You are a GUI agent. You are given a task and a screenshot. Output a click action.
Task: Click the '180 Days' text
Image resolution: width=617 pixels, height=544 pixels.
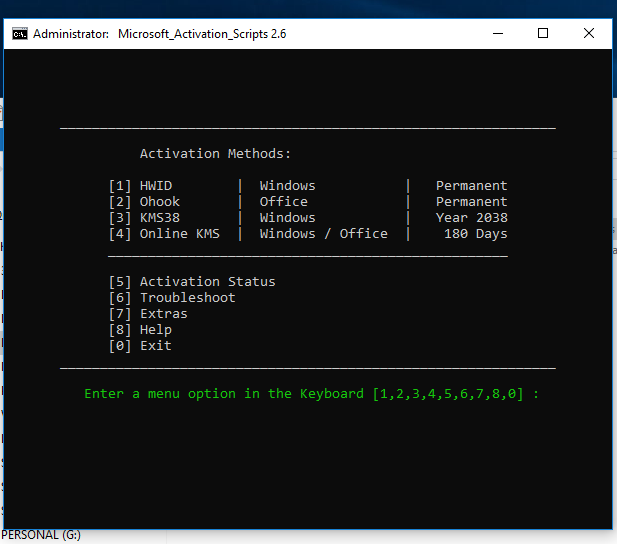point(476,234)
